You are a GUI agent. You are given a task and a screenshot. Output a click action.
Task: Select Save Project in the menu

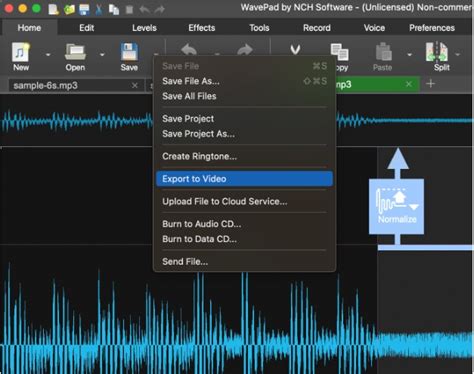tap(244, 119)
